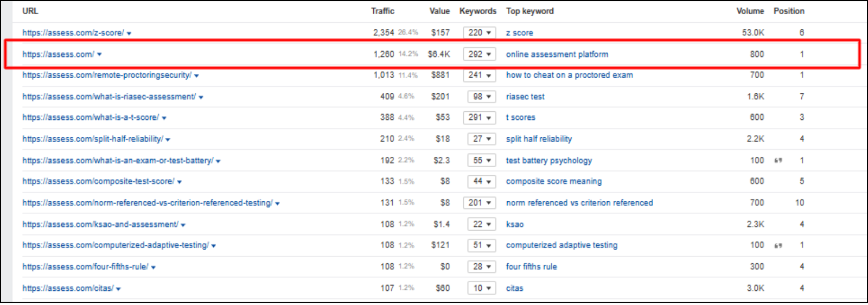Image resolution: width=868 pixels, height=305 pixels.
Task: Open the https://assess.com/ homepage link
Action: point(59,54)
